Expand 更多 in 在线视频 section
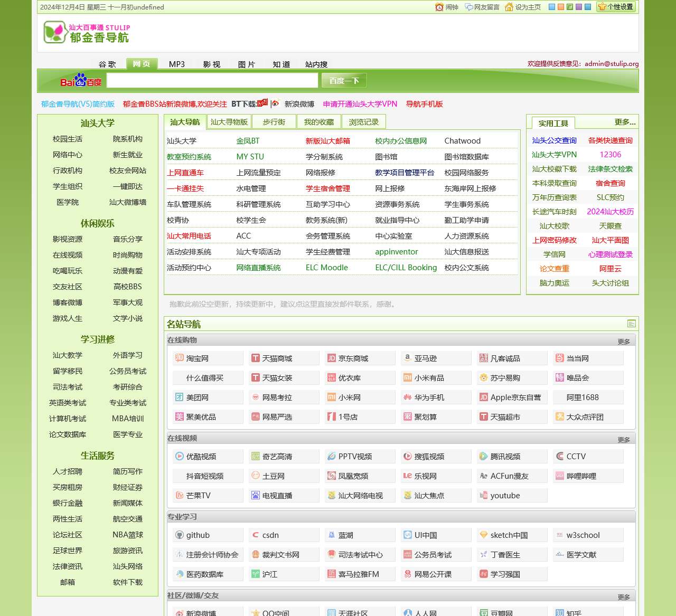Viewport: 676px width, 616px height. [624, 440]
